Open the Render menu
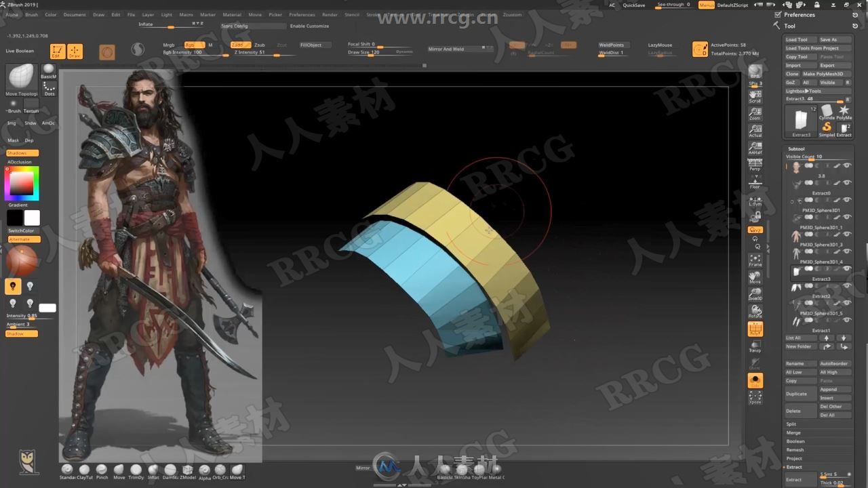This screenshot has width=868, height=488. pyautogui.click(x=330, y=14)
